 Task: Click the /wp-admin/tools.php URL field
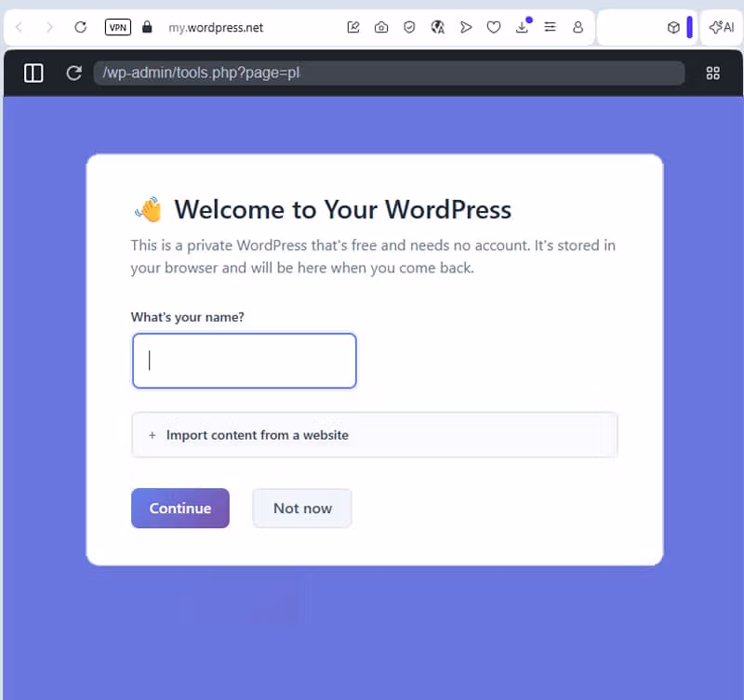(x=389, y=73)
